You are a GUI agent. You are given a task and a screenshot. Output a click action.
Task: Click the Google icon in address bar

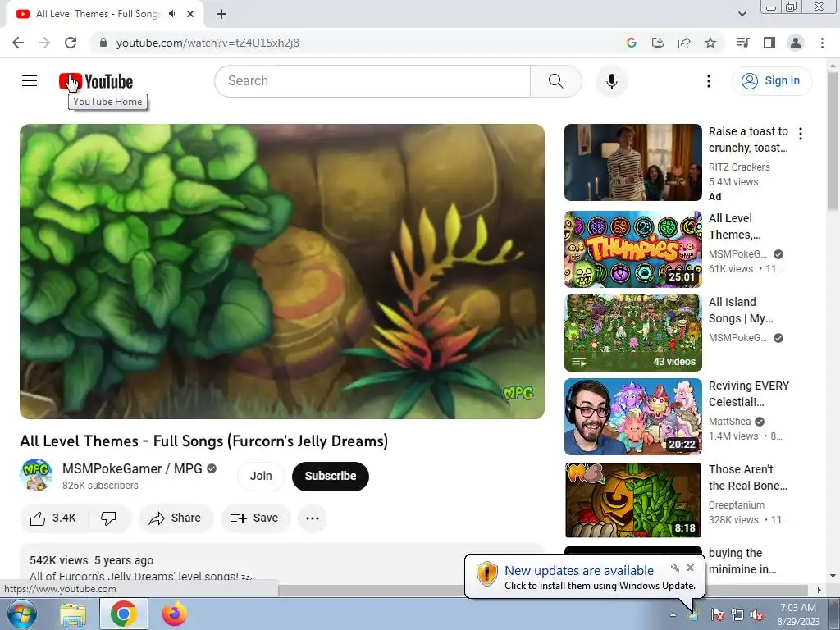(x=631, y=43)
